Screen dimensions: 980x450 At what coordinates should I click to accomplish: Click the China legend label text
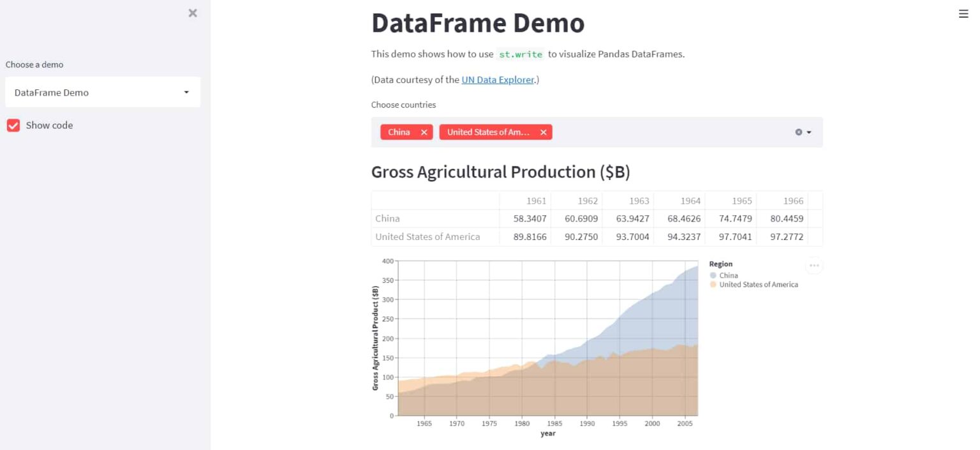point(729,276)
